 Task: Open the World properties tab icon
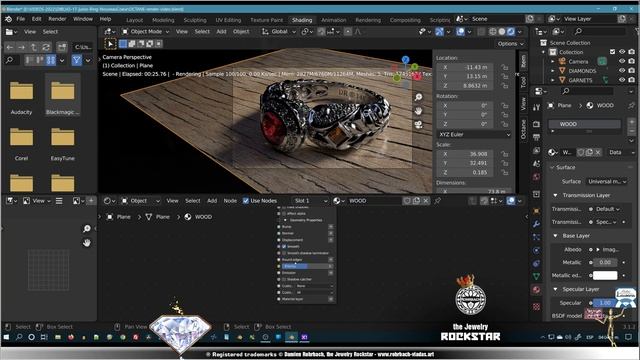tap(536, 177)
